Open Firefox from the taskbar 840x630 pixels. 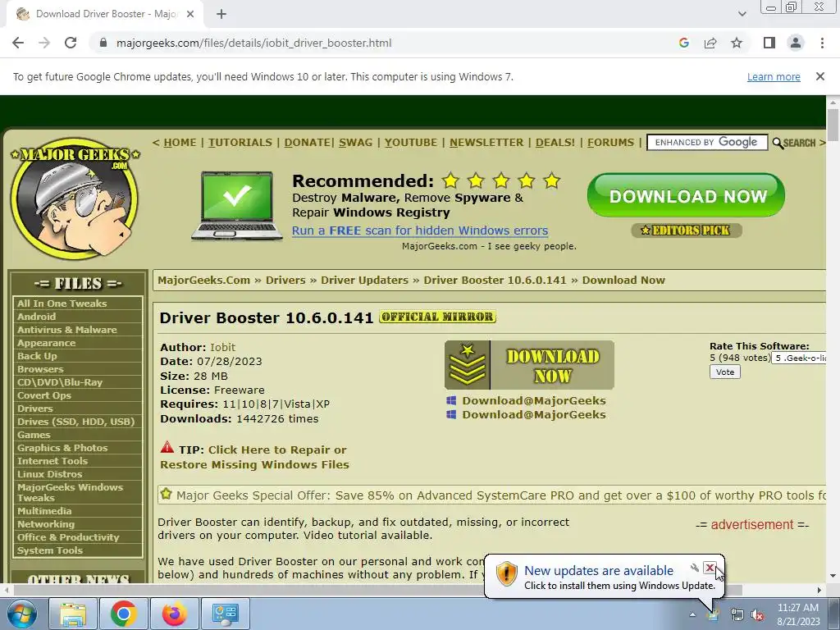click(174, 614)
